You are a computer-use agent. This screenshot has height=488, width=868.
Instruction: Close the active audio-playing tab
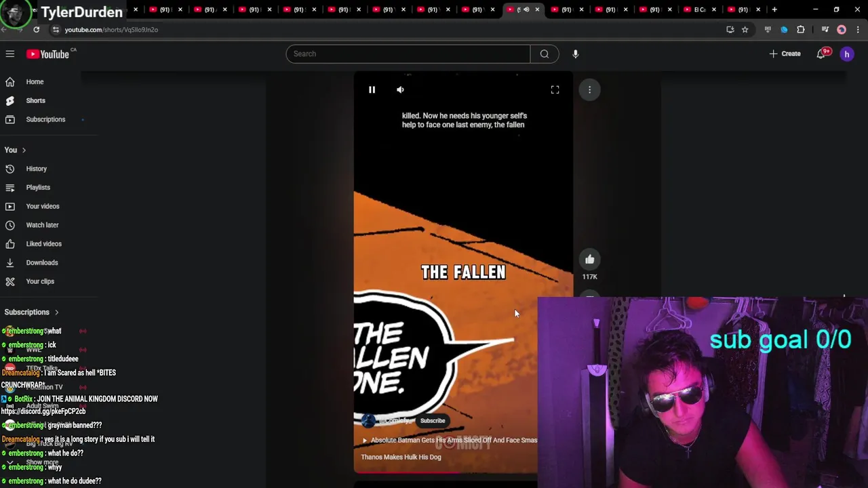tap(537, 9)
